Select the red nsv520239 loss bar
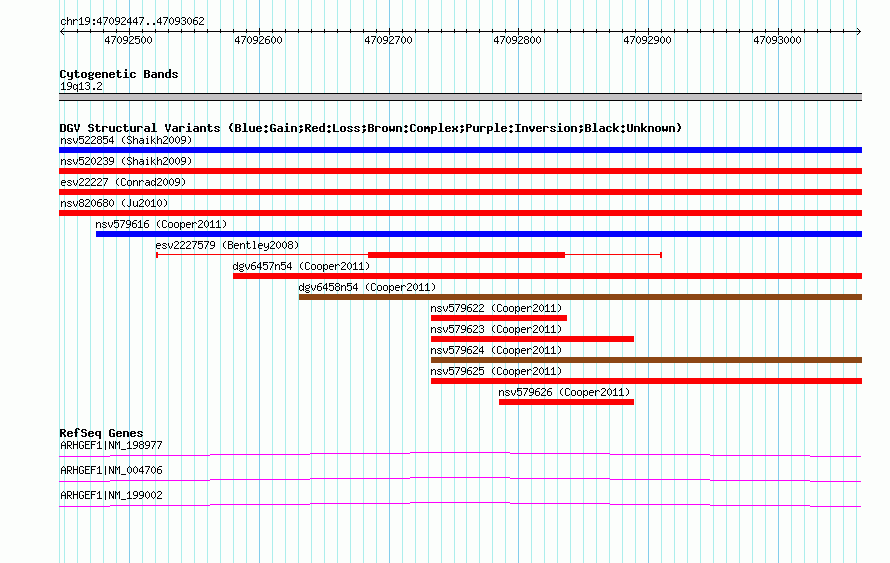The image size is (890, 563). (460, 171)
